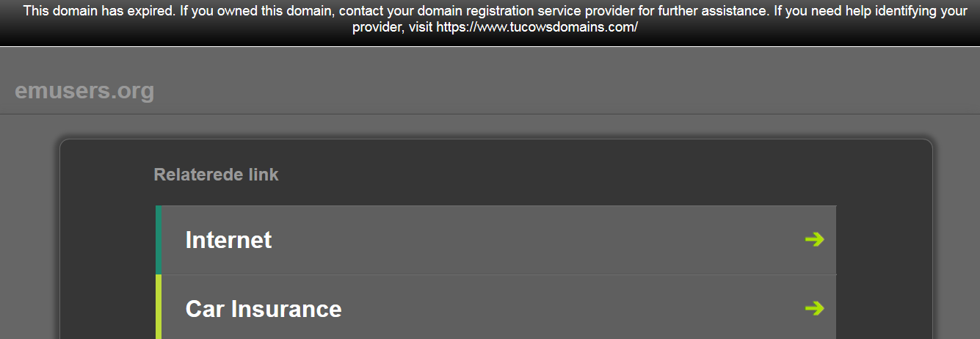Click the green arrow in Internet row
980x339 pixels.
click(x=814, y=239)
